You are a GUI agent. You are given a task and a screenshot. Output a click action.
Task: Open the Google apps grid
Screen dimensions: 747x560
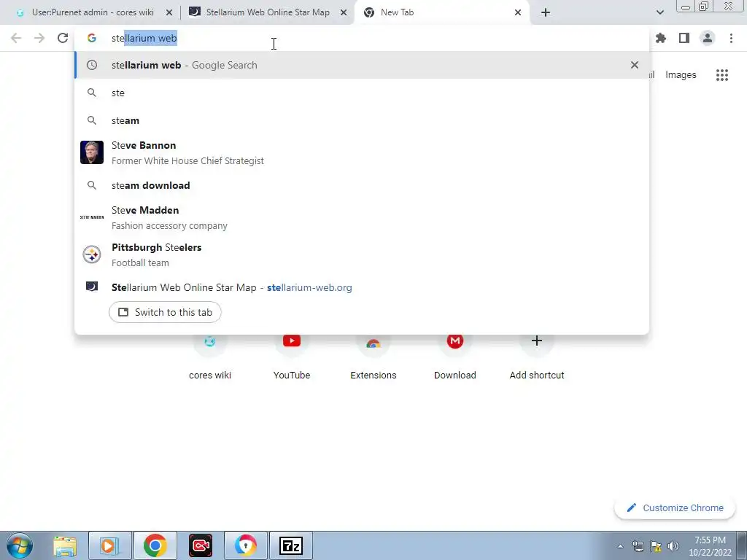[x=722, y=75]
